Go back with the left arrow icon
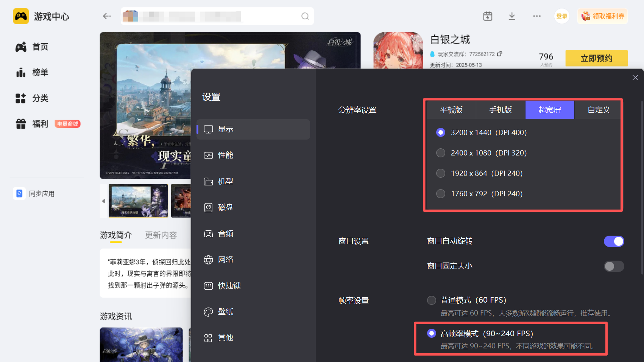The height and width of the screenshot is (362, 644). pyautogui.click(x=107, y=16)
